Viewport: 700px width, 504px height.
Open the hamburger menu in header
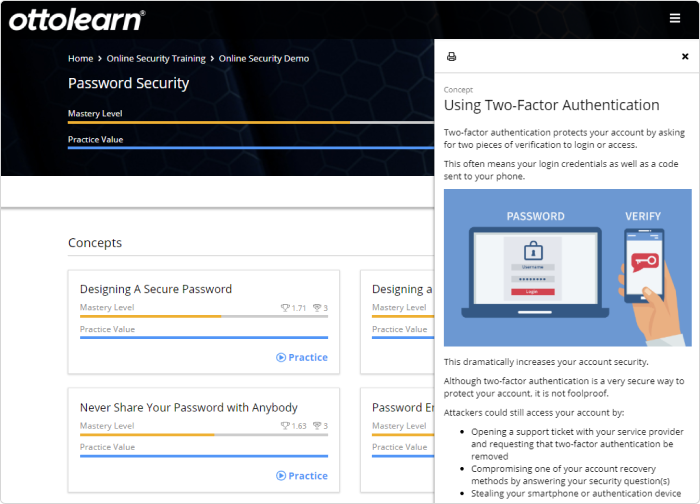pyautogui.click(x=675, y=18)
